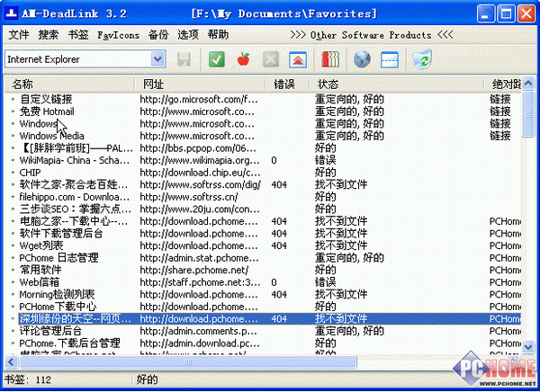Click the red apple toolbar icon

(x=244, y=59)
